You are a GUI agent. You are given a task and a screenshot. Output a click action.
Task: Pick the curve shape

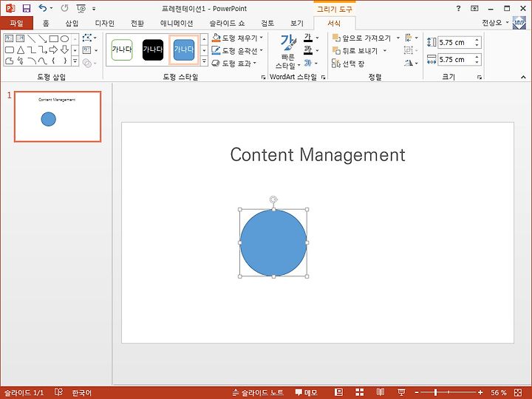click(42, 61)
